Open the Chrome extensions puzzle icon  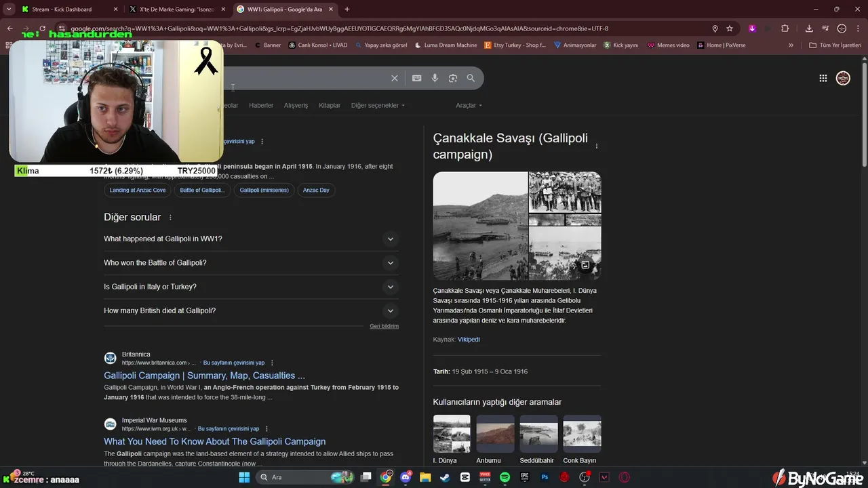tap(785, 28)
